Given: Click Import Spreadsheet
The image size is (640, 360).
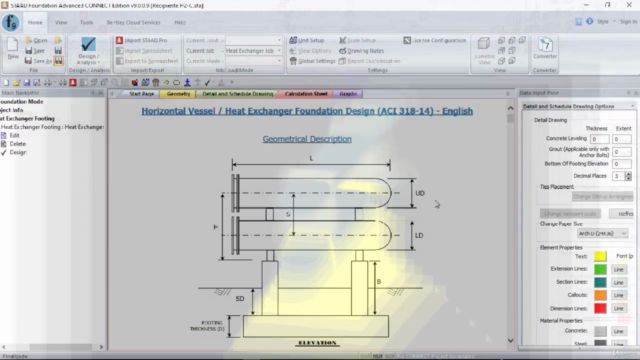Looking at the screenshot, I should click(144, 51).
